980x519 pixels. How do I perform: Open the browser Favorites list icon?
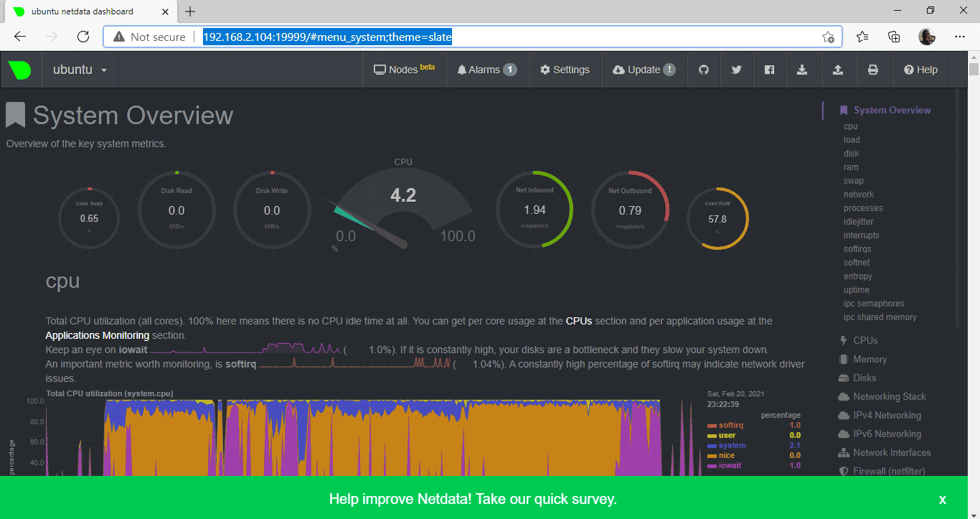point(862,37)
